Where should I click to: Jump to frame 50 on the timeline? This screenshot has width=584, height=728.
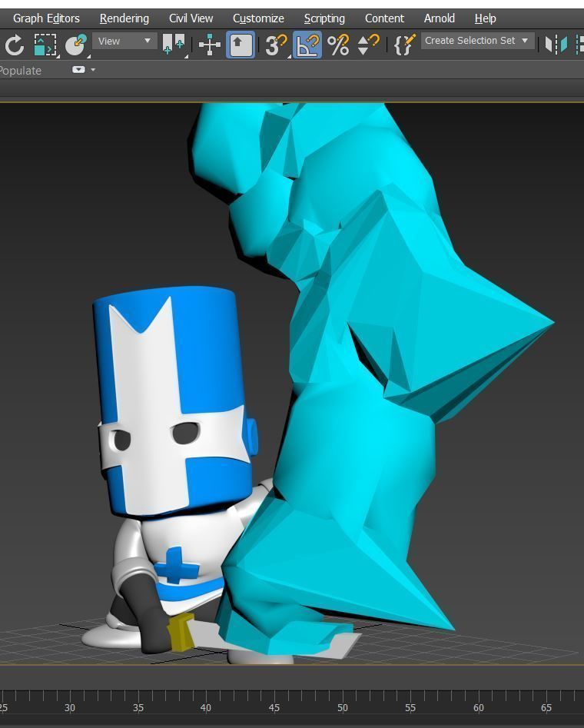[x=342, y=707]
